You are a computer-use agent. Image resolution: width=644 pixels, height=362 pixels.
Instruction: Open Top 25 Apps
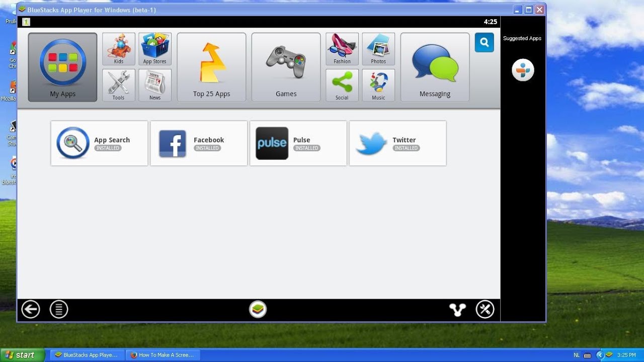click(211, 67)
